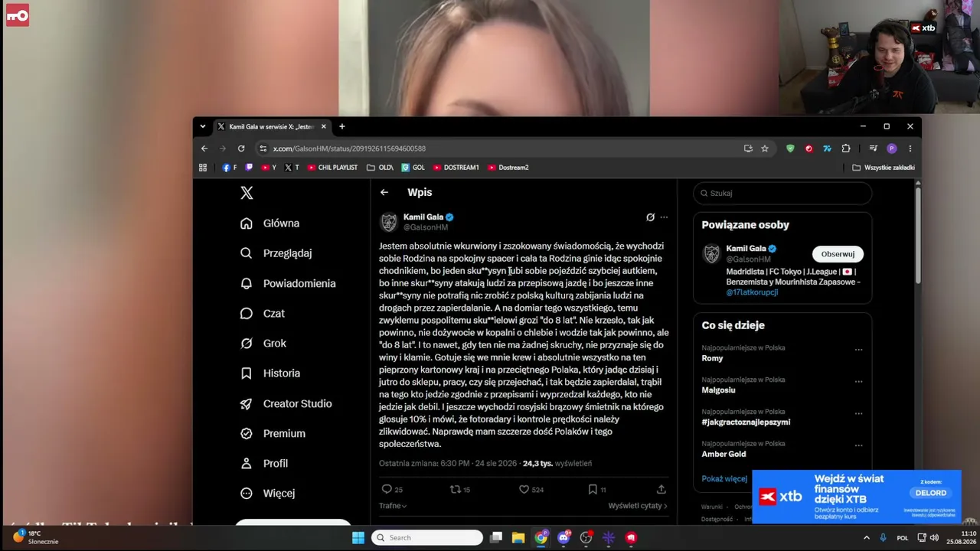Close the Kamil Gala tab
The width and height of the screenshot is (980, 551).
323,126
